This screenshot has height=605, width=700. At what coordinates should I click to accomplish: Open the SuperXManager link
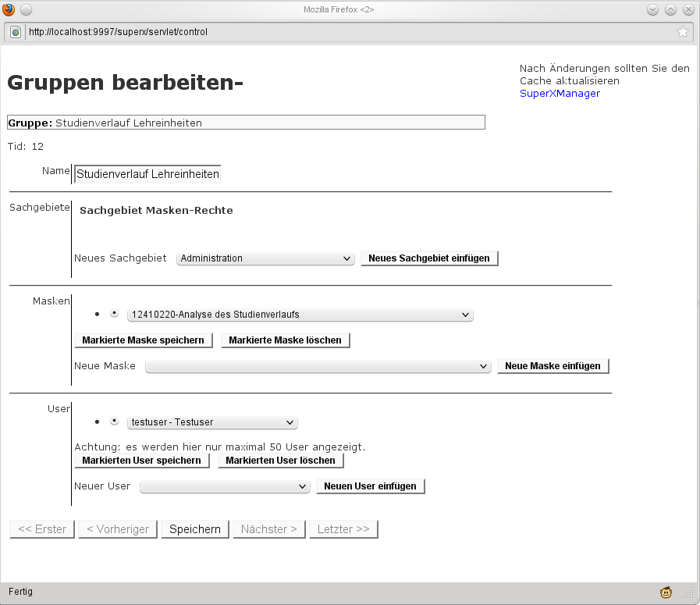[x=560, y=94]
